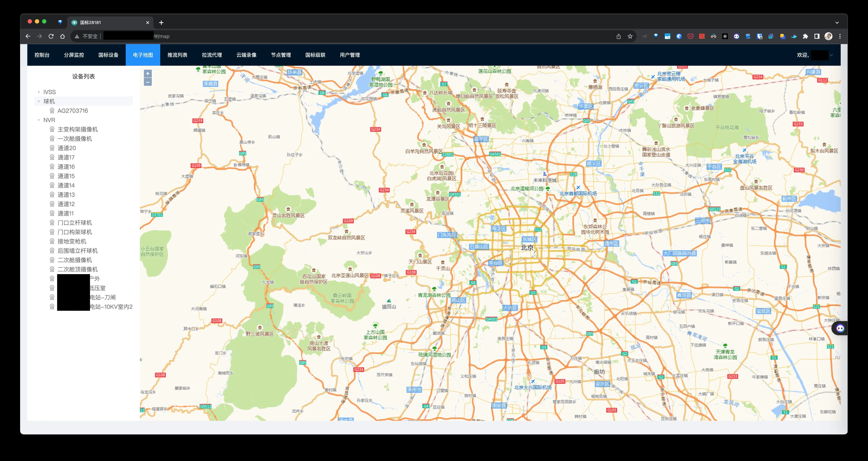
Task: Select 主变构架摄像机 device entry
Action: pyautogui.click(x=77, y=129)
